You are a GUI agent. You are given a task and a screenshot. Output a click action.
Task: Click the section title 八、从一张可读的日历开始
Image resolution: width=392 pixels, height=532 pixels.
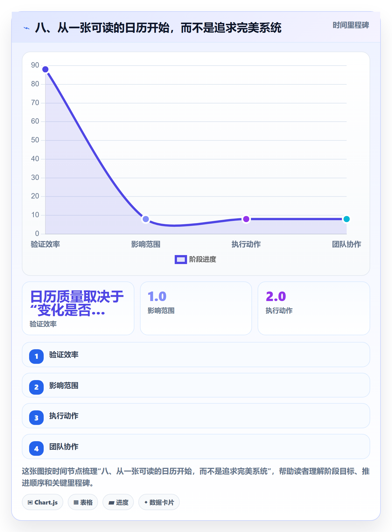pos(158,28)
